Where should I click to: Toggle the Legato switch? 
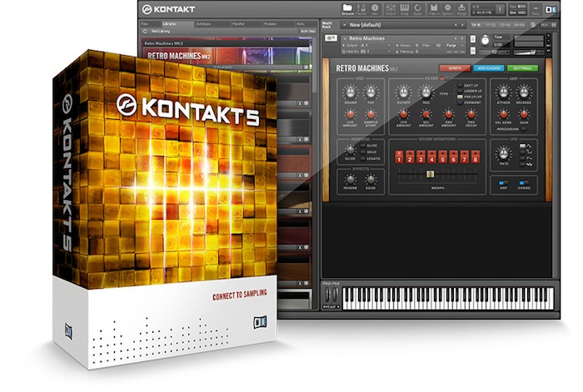(x=362, y=159)
